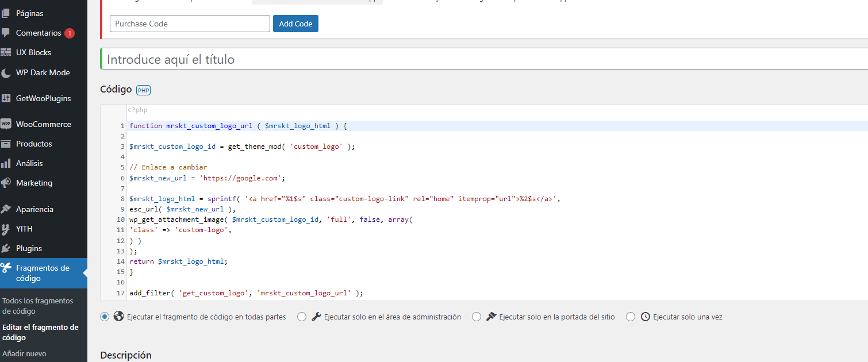Screen dimensions: 868x362
Task: Select 'Ejecutar solo una vez' radio button
Action: [x=631, y=317]
